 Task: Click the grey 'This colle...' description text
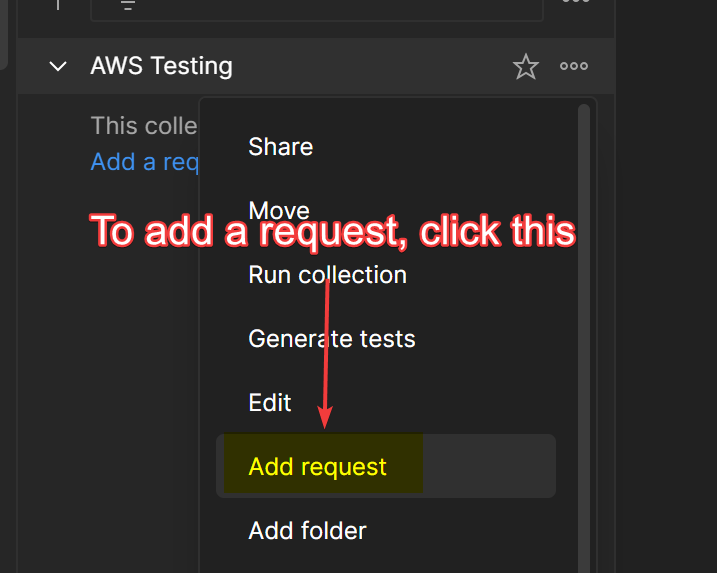144,126
